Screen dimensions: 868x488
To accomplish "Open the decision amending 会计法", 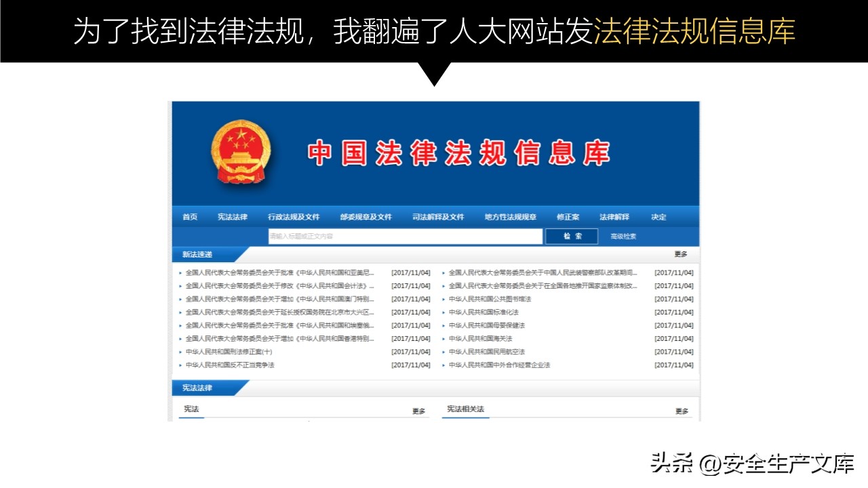I will (279, 286).
